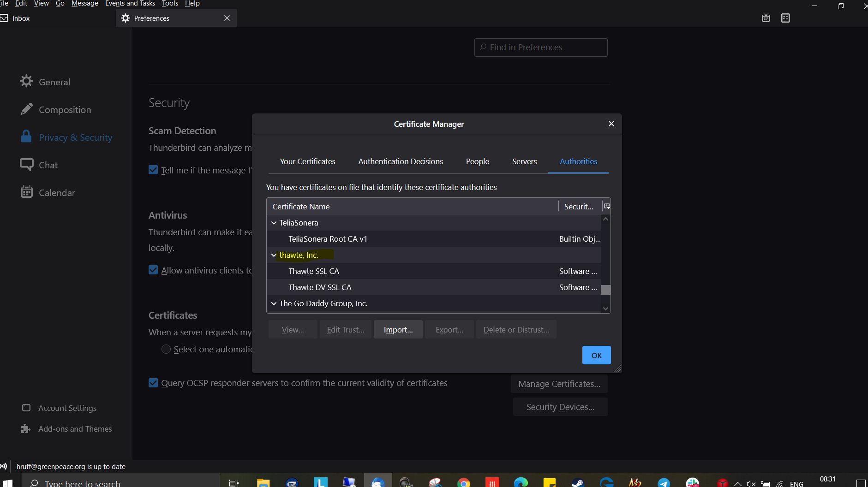
Task: Click the Export... button
Action: (449, 330)
